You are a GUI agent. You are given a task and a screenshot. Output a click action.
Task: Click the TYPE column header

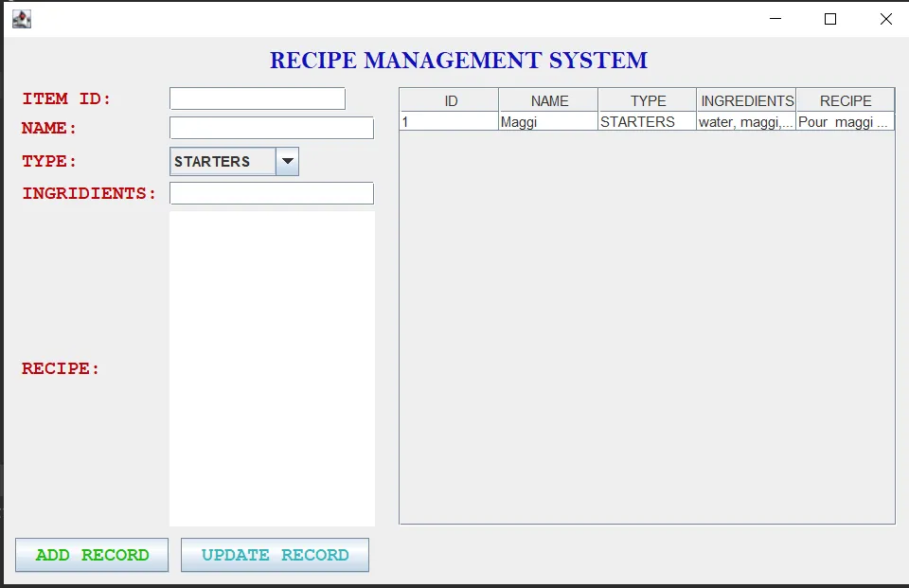pyautogui.click(x=646, y=99)
